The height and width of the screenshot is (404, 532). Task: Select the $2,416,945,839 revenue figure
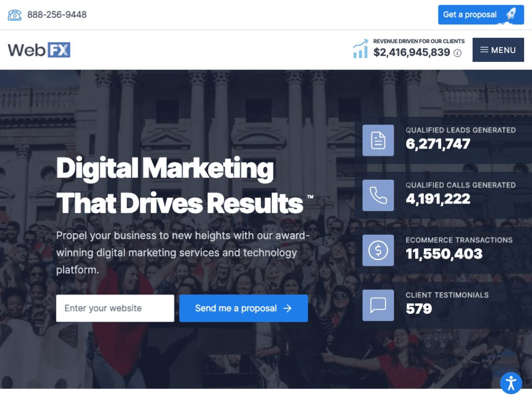pos(411,52)
